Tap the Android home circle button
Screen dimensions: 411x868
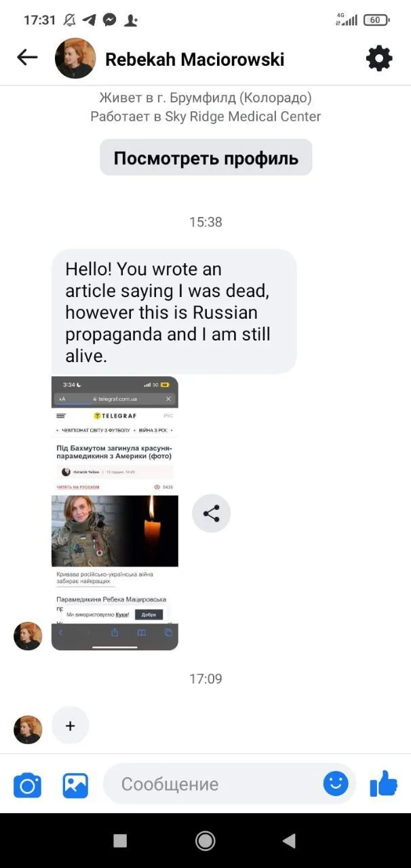point(205,841)
